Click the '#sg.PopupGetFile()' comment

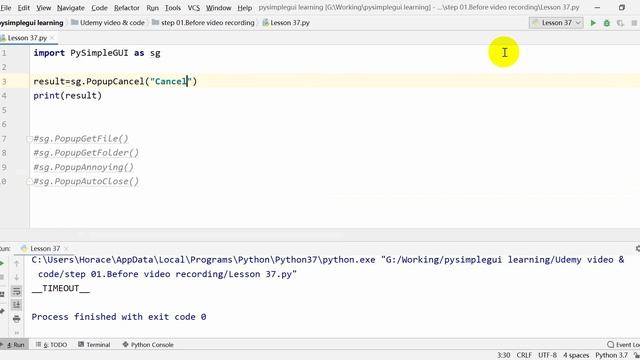(81, 139)
